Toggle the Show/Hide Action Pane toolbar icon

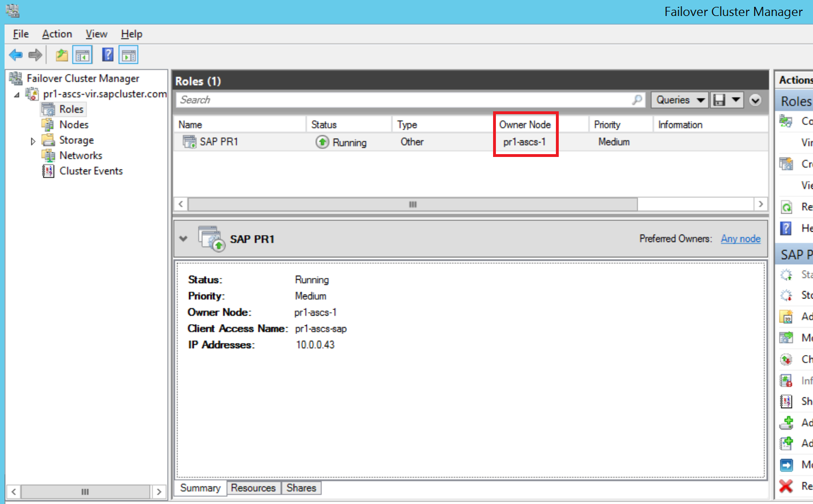(x=129, y=55)
